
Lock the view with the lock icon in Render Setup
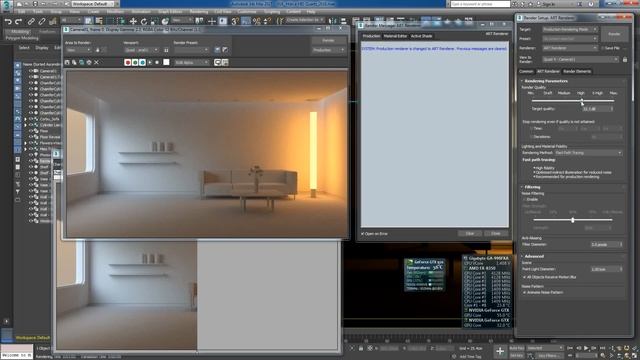[624, 60]
